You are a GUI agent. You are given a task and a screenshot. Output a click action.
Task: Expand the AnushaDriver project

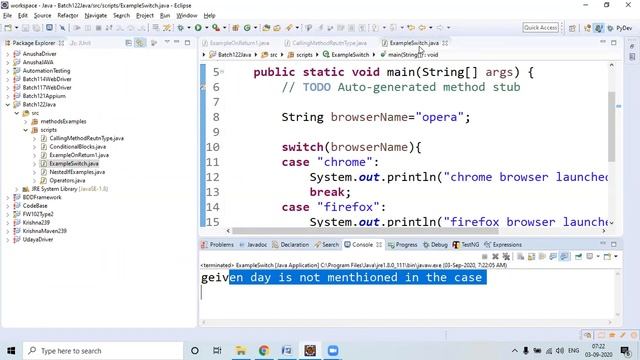pos(7,54)
